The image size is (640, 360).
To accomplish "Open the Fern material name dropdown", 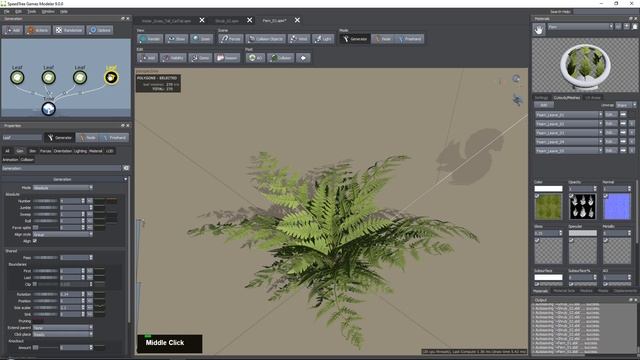I will (x=580, y=27).
